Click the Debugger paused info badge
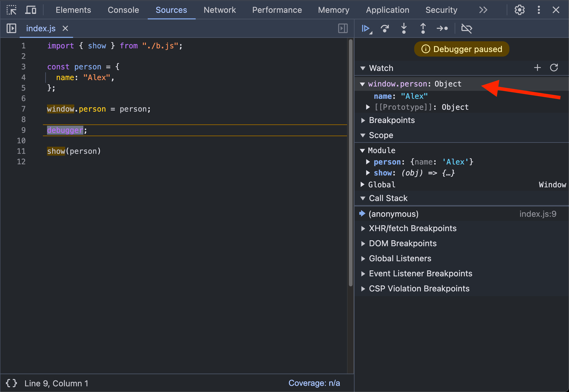 pos(462,49)
